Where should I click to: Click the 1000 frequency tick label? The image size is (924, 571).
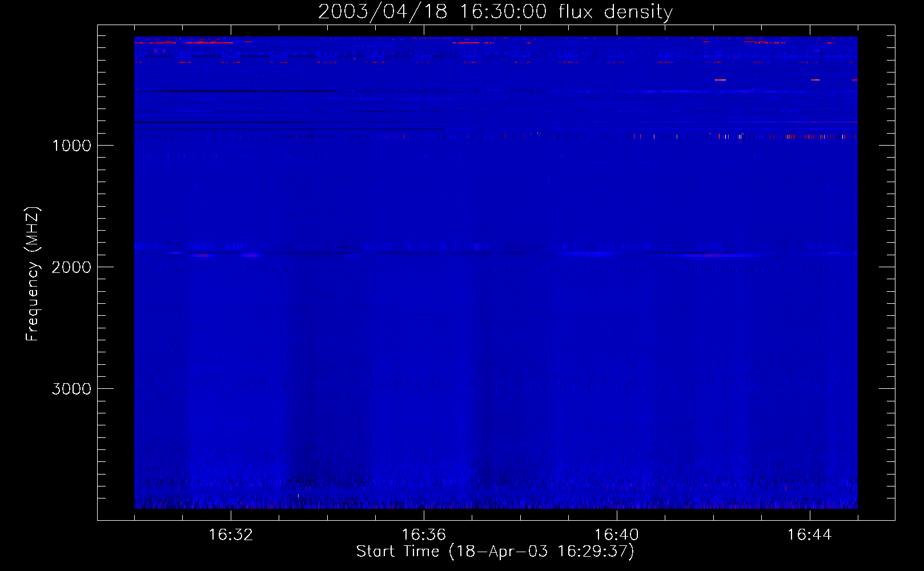pyautogui.click(x=71, y=146)
